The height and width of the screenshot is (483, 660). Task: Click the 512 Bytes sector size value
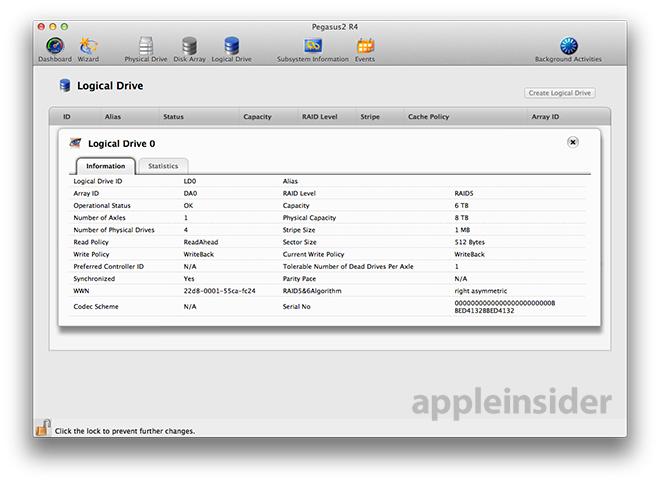[x=469, y=242]
